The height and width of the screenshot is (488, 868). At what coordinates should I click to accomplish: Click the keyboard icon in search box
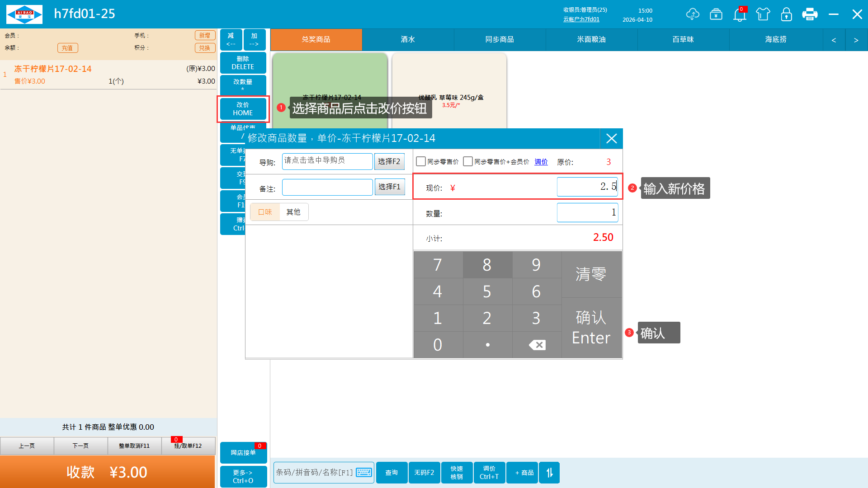tap(363, 473)
